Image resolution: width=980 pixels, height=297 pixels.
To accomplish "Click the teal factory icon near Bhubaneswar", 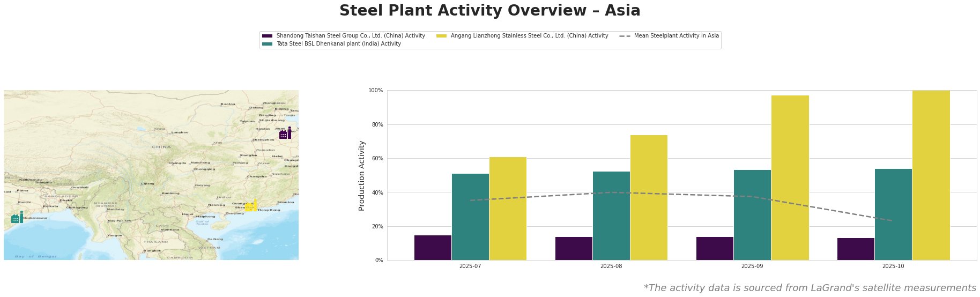I will 17,218.
